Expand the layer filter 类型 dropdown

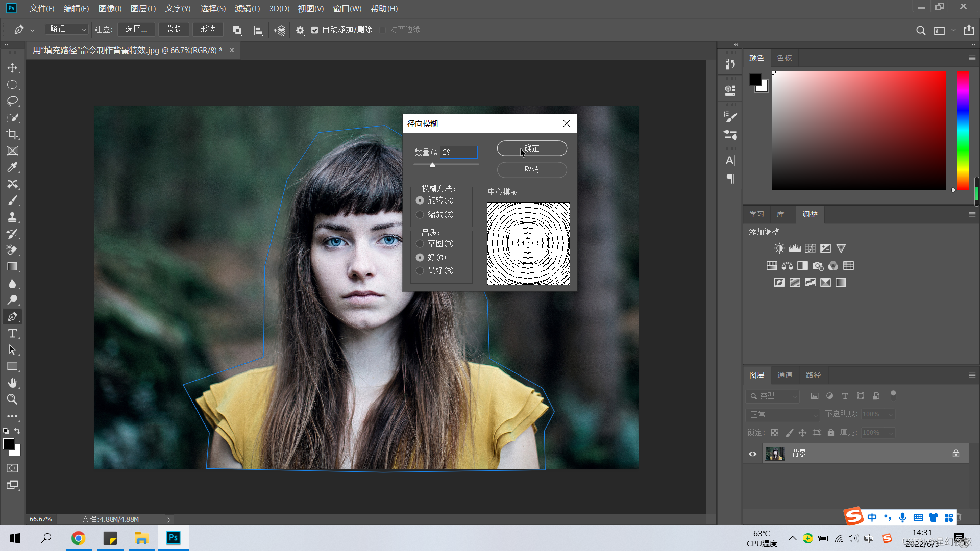click(773, 396)
